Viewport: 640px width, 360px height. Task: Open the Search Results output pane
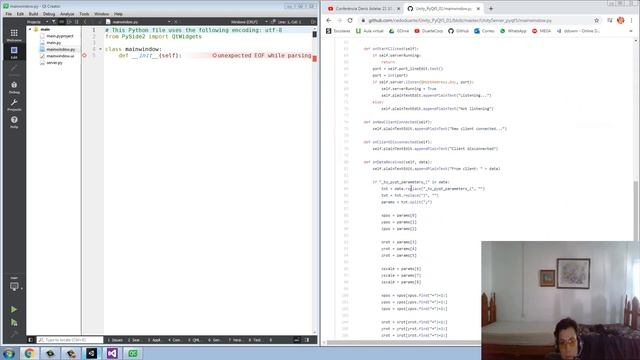(135, 340)
